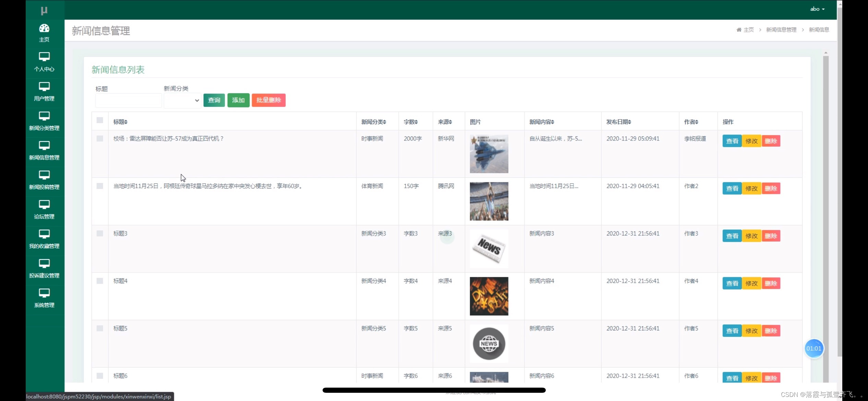Click the 李铭报道 author cell
This screenshot has height=401, width=868.
(x=695, y=139)
